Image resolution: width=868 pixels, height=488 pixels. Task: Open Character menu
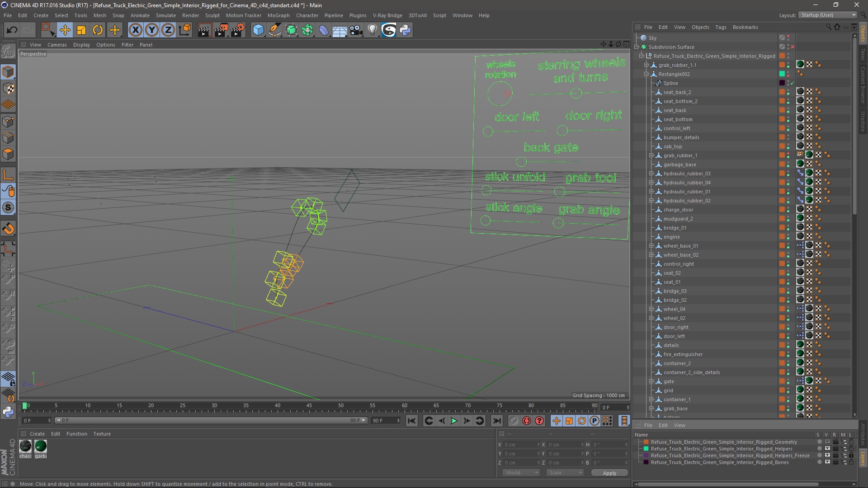tap(307, 15)
